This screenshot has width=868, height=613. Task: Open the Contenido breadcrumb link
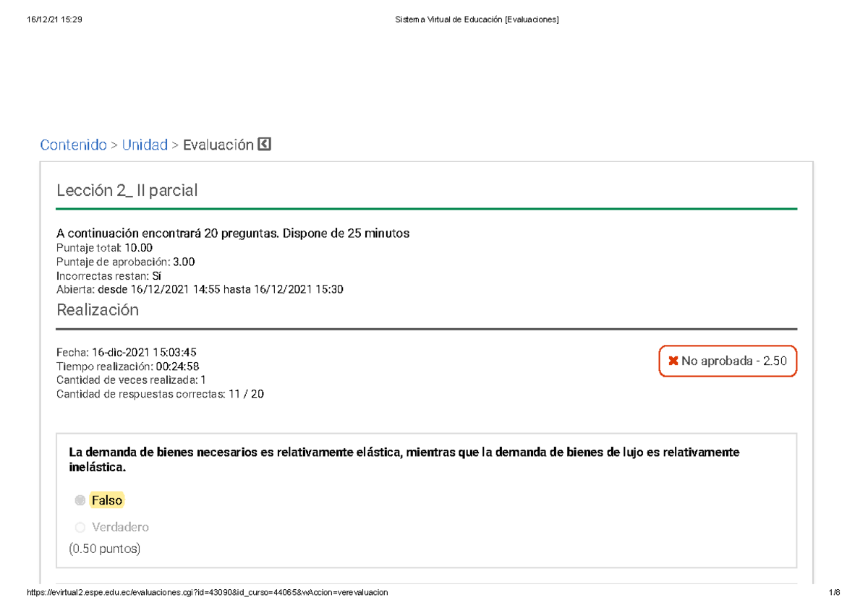73,145
